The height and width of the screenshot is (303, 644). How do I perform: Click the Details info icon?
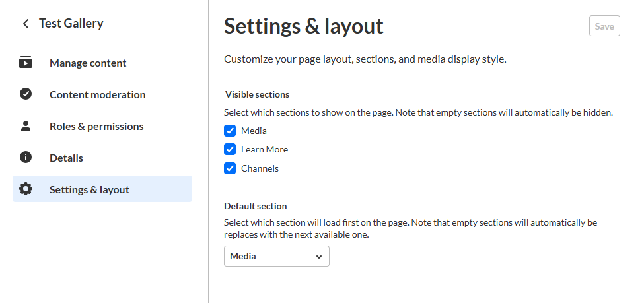click(x=26, y=158)
